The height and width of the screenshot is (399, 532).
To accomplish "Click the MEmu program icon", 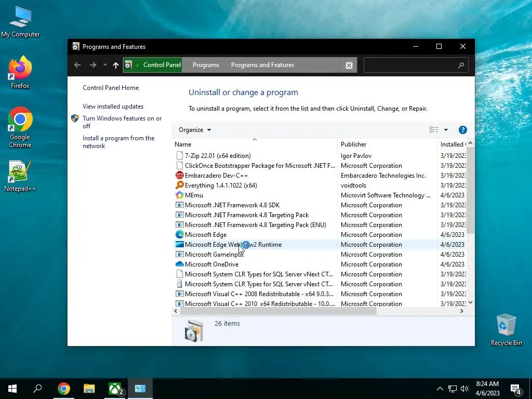I will coord(179,195).
